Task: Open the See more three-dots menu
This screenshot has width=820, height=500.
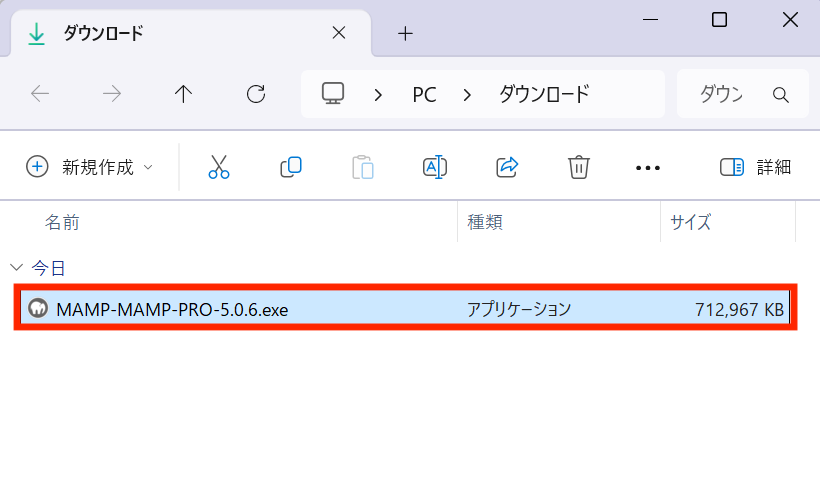Action: tap(647, 168)
